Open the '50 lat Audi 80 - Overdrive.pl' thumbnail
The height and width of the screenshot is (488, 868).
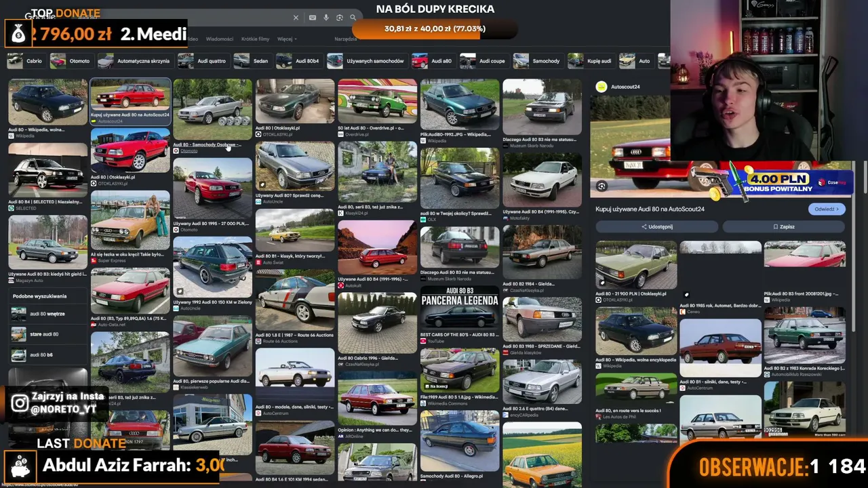[377, 101]
